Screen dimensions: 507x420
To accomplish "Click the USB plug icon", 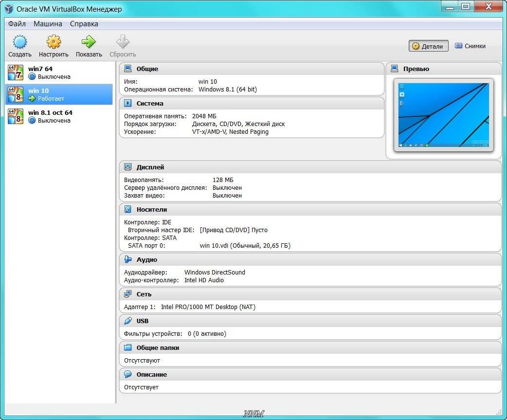I will (x=127, y=321).
